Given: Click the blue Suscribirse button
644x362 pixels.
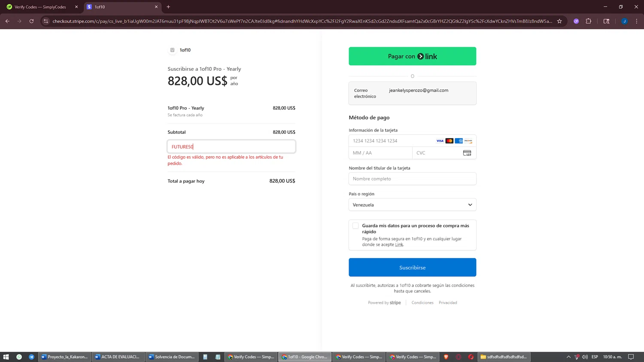Looking at the screenshot, I should point(412,267).
